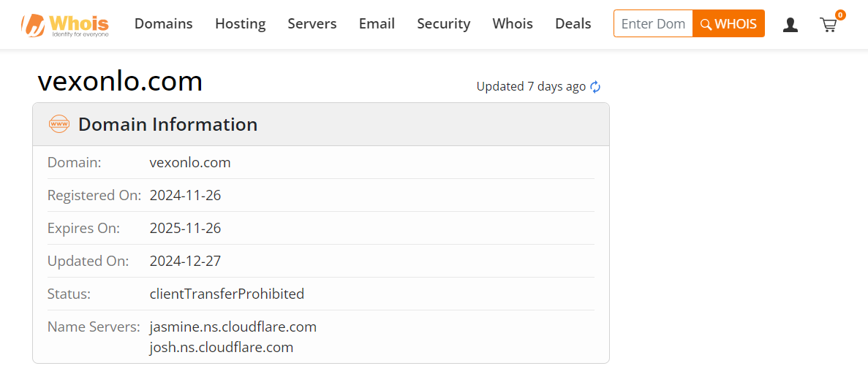
Task: Click the vexonlo.com page heading
Action: point(120,82)
